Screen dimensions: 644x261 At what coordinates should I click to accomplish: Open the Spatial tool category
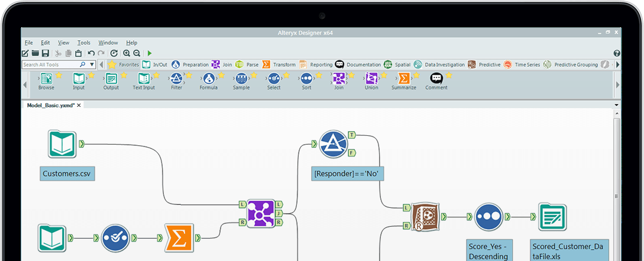click(x=397, y=64)
